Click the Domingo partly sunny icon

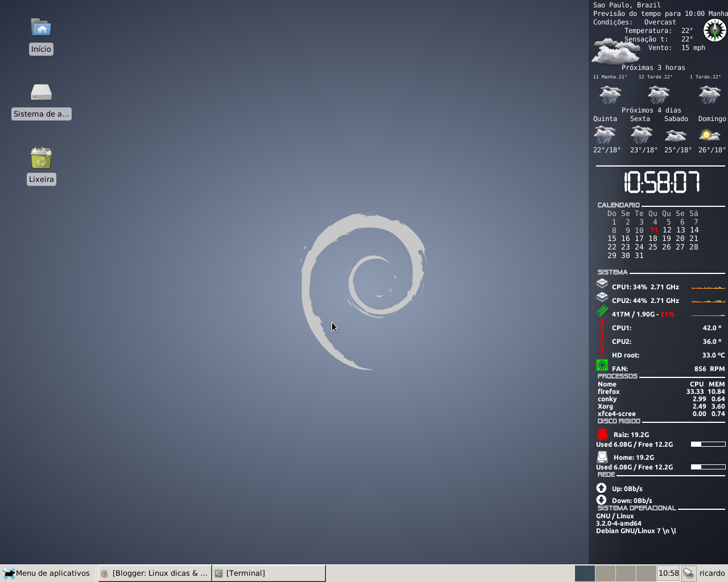pos(710,135)
